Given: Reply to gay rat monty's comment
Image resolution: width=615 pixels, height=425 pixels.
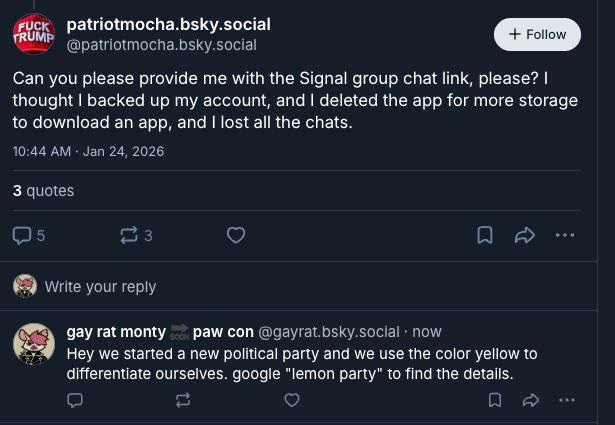Looking at the screenshot, I should pyautogui.click(x=74, y=400).
